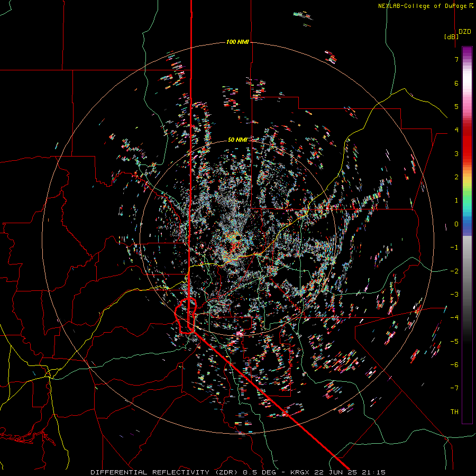
Task: Click the NEXLAB-College of DuPage label
Action: pyautogui.click(x=426, y=6)
